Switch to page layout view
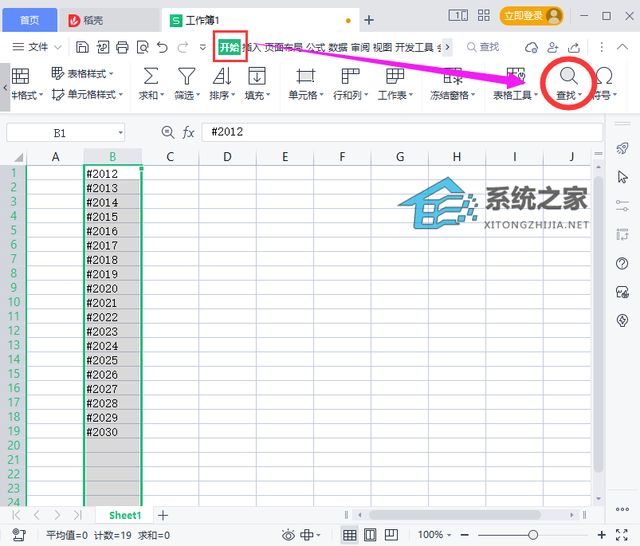640x546 pixels. pyautogui.click(x=370, y=535)
